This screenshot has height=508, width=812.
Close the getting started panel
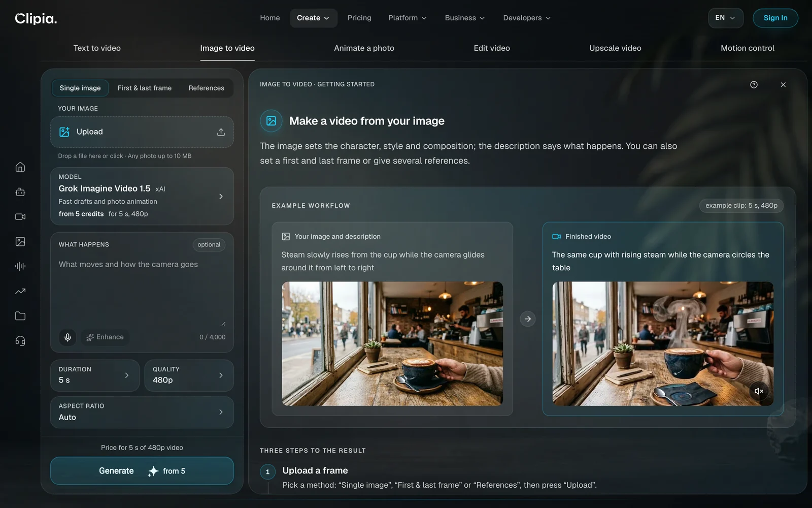click(783, 85)
